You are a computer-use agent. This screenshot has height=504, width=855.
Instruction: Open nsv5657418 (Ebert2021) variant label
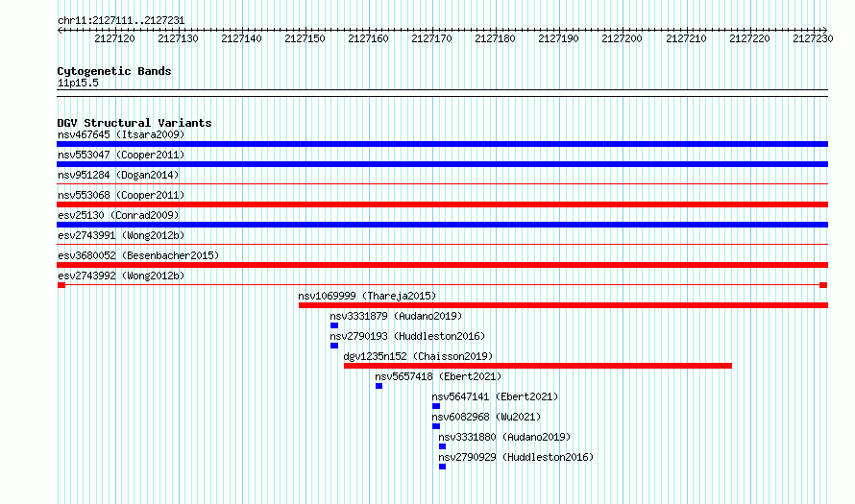pyautogui.click(x=438, y=376)
